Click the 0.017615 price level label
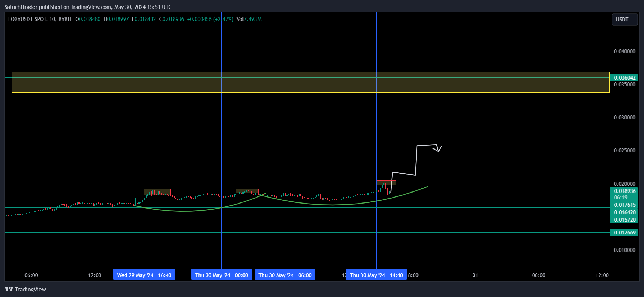Viewport: 644px width, 297px height. tap(624, 205)
